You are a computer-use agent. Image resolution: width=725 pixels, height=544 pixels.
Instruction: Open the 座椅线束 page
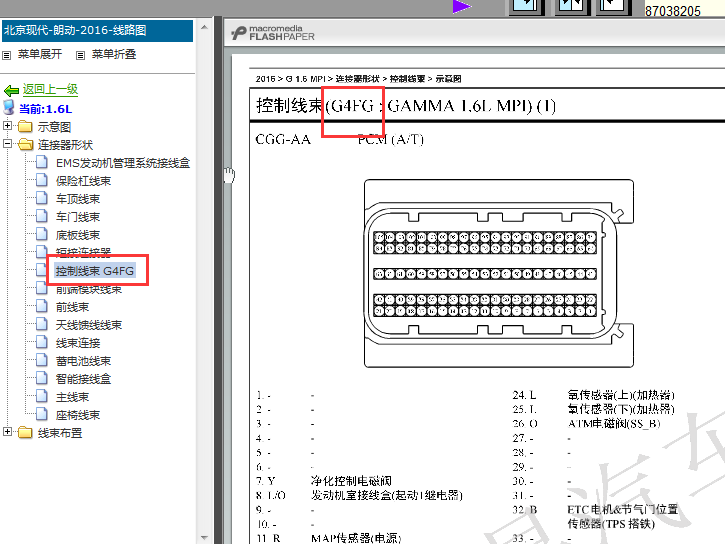(x=78, y=416)
